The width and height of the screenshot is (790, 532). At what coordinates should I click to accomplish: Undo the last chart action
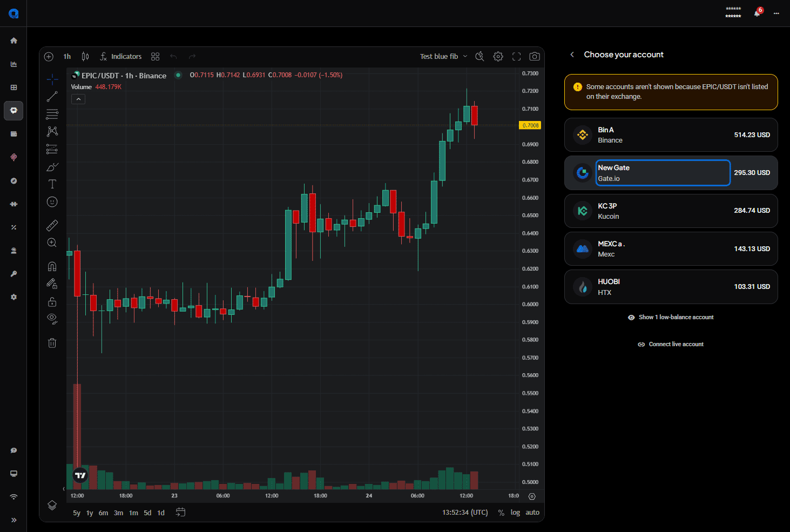[173, 56]
